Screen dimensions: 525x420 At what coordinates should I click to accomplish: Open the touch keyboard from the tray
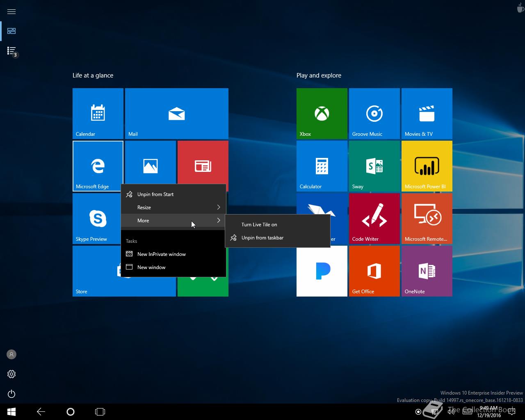pos(467,412)
